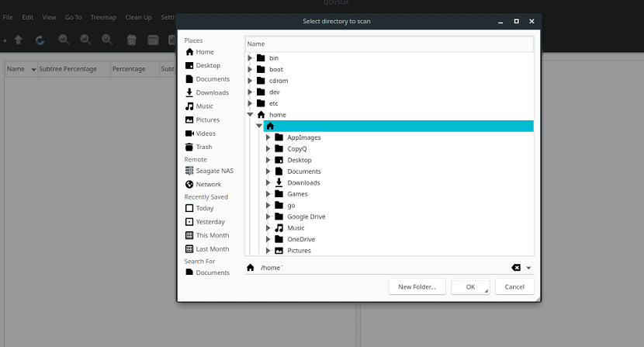The image size is (644, 347).
Task: Select Documents under Search For
Action: (213, 272)
